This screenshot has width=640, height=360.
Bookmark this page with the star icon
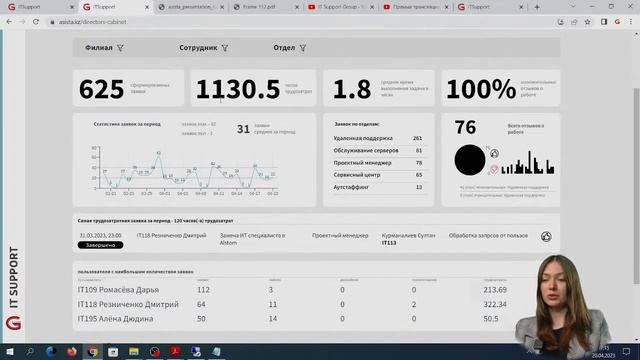(x=587, y=22)
